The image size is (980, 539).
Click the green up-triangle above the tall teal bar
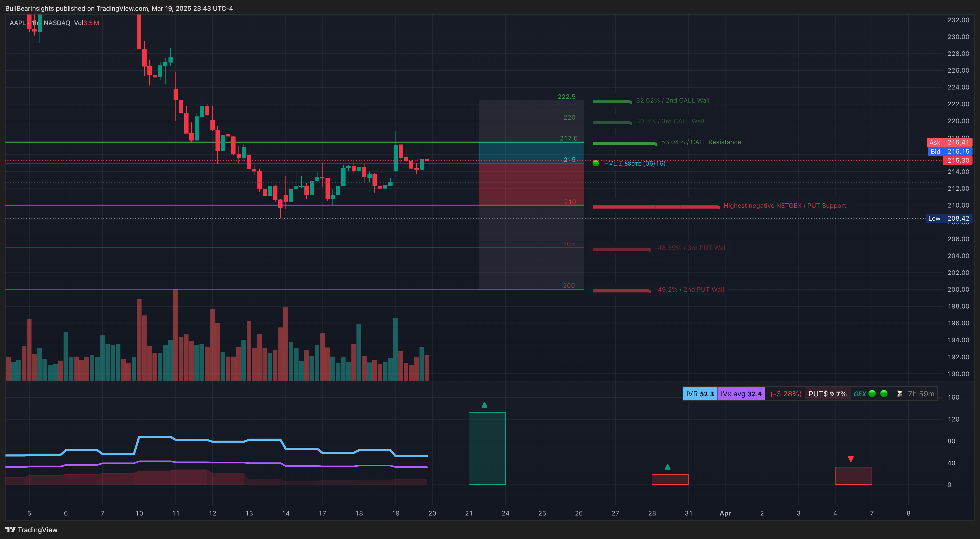pyautogui.click(x=484, y=405)
